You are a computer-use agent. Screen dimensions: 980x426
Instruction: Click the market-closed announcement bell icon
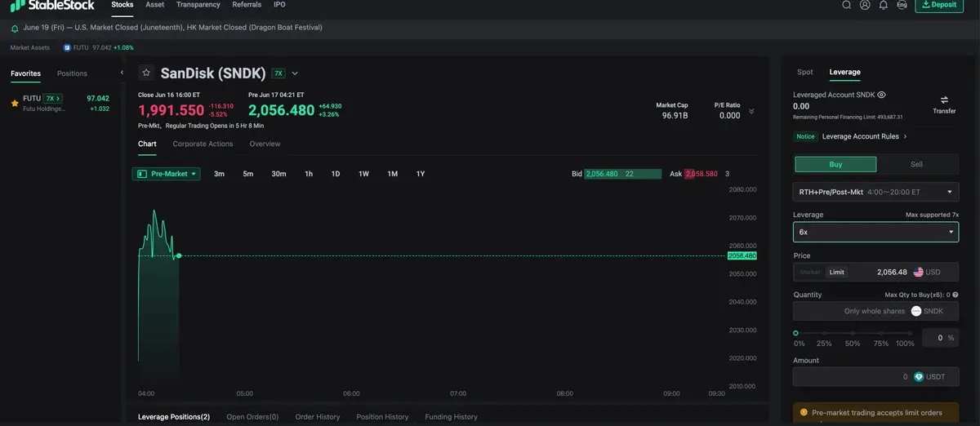(15, 28)
